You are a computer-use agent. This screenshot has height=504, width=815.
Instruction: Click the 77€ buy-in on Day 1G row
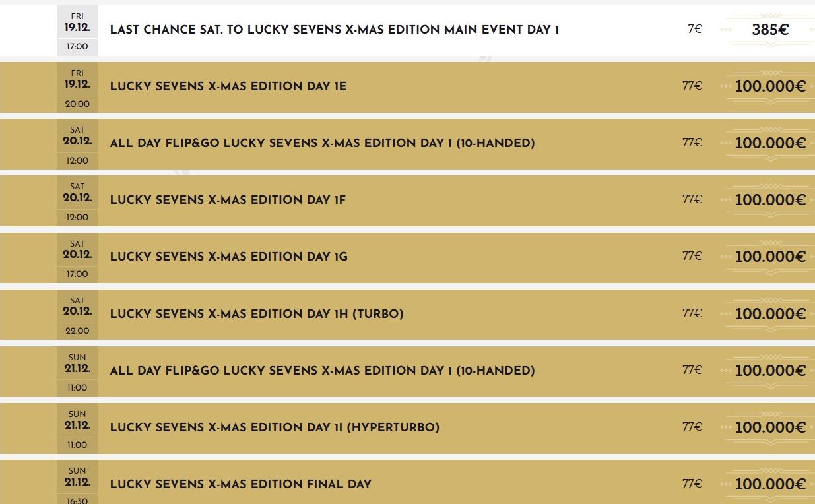tap(692, 256)
